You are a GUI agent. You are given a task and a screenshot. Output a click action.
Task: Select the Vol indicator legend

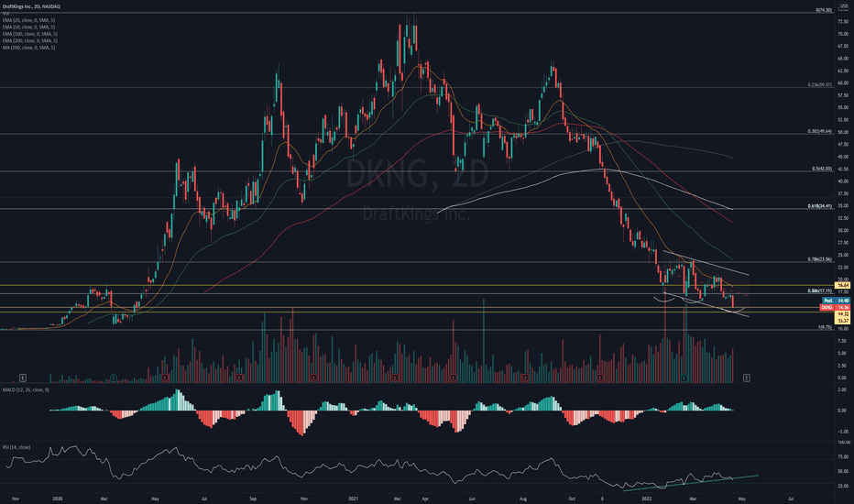point(5,13)
